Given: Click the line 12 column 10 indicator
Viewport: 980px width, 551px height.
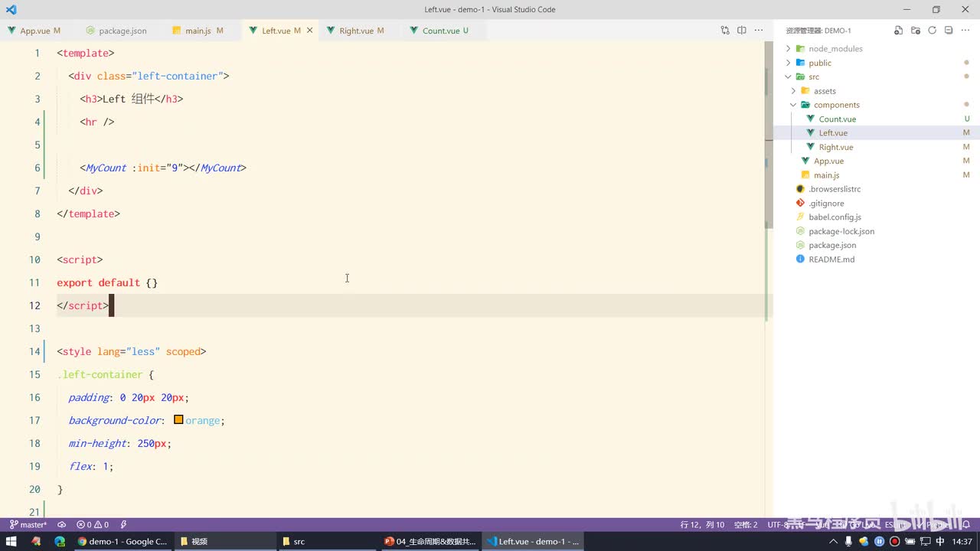Looking at the screenshot, I should 702,525.
